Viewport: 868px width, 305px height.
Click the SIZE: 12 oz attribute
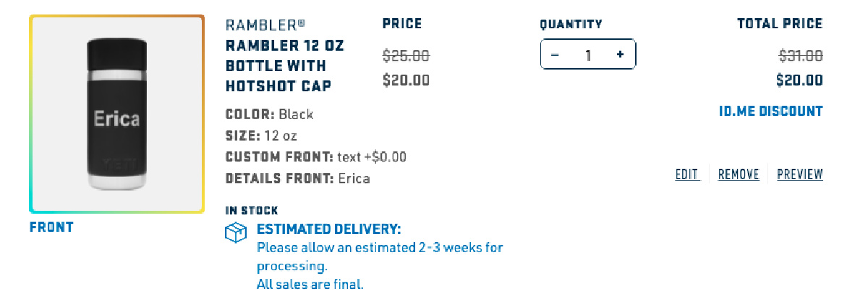[x=261, y=135]
